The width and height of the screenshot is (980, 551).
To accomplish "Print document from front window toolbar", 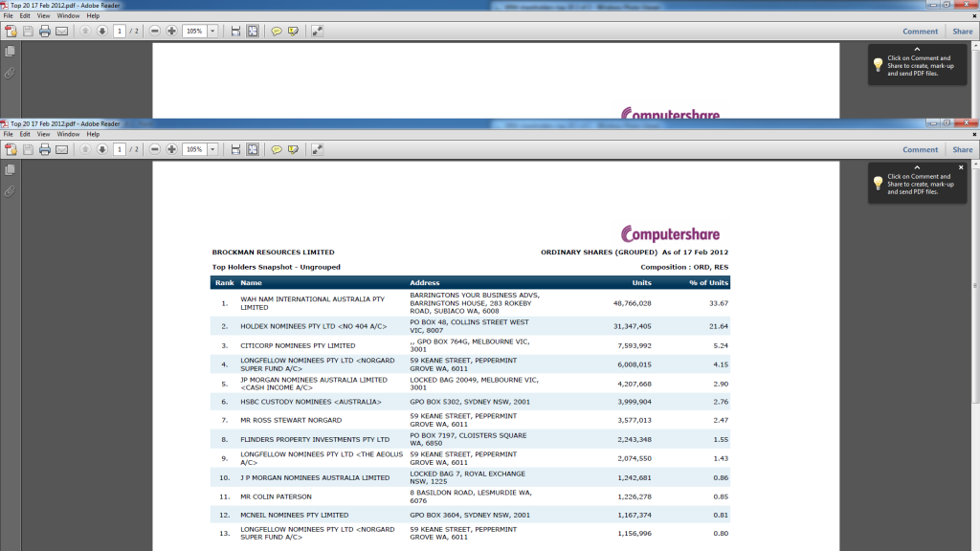I will 44,149.
